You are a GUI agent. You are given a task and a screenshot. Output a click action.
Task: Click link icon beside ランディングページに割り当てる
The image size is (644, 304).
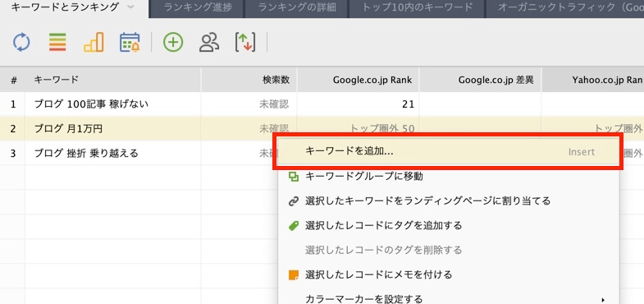point(294,201)
